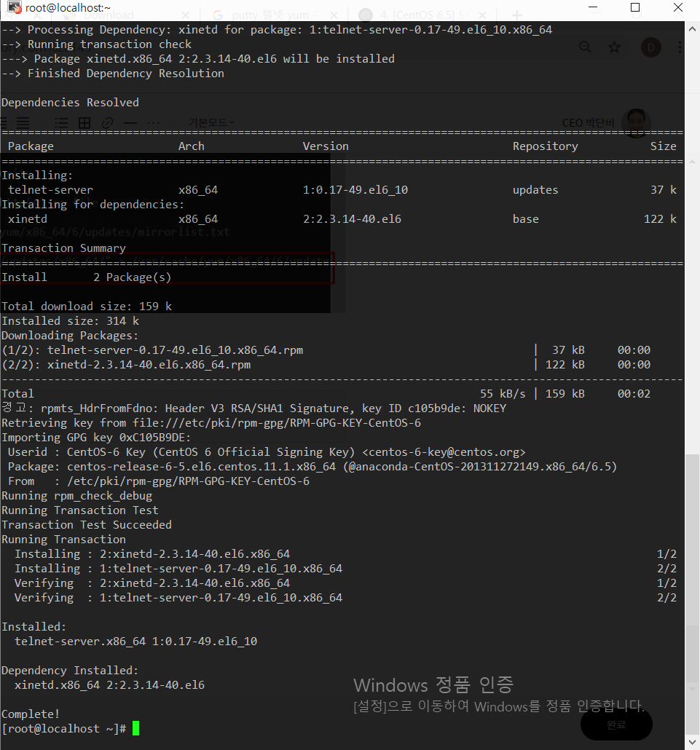Click the Size column header

(x=663, y=146)
